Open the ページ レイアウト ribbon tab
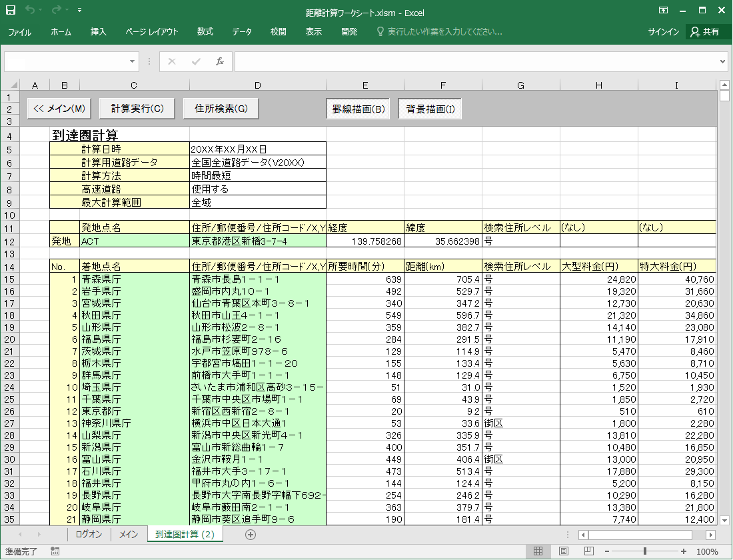Screen dimensions: 733x560 click(x=151, y=32)
